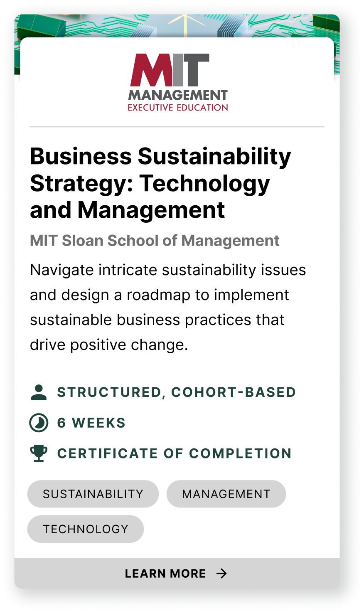Viewport: 364px width, 613px height.
Task: Select the TECHNOLOGY tag pill
Action: [x=86, y=529]
